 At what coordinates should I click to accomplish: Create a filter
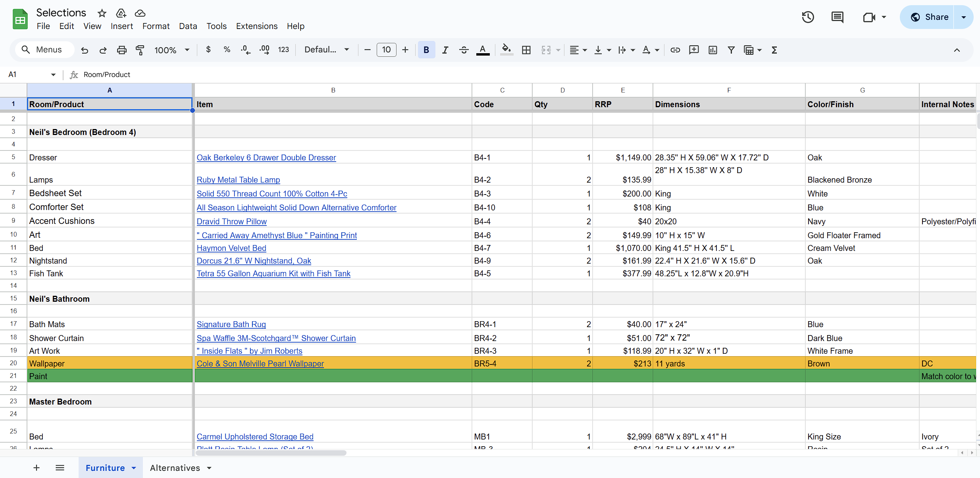point(731,50)
